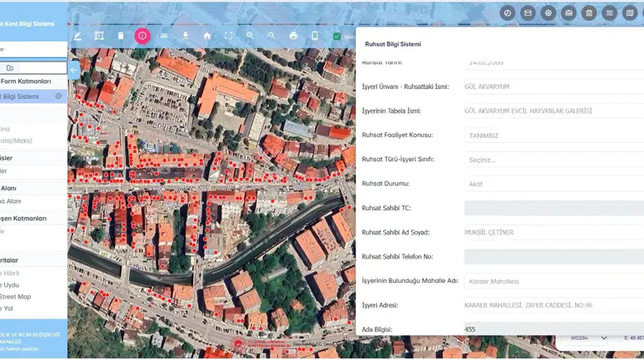This screenshot has height=360, width=644.
Task: Expand the WGS84 coordinate system dropdown
Action: tap(588, 338)
